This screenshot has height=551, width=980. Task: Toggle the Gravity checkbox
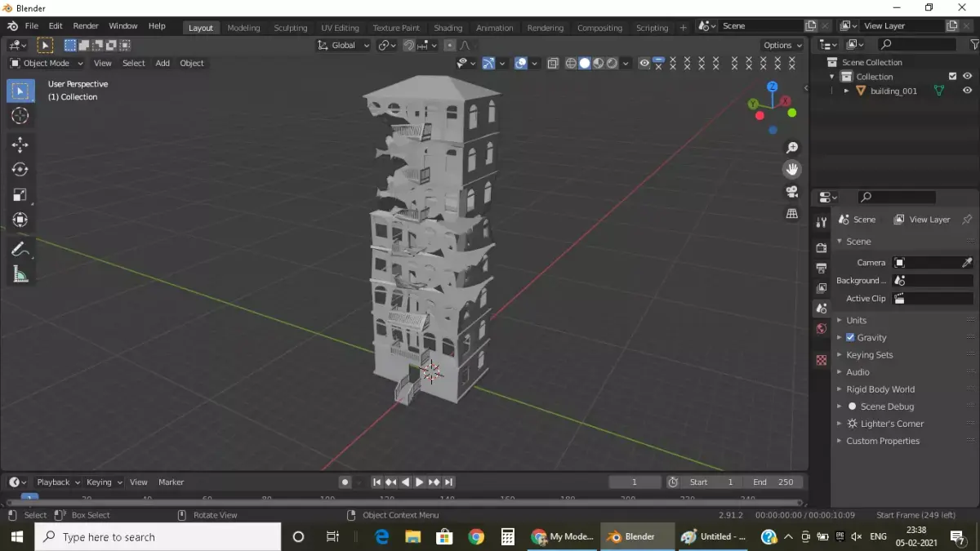[x=850, y=338]
